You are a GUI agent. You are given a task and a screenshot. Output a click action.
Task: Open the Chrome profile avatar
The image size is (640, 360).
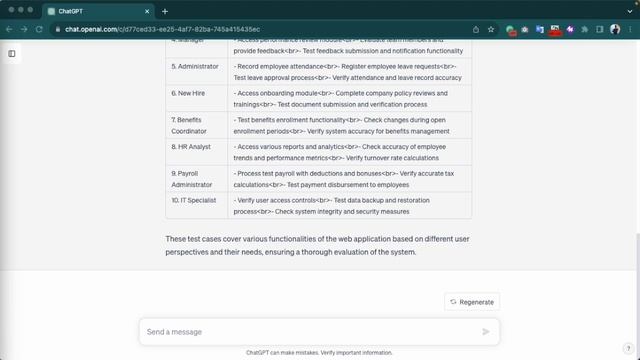(x=615, y=29)
